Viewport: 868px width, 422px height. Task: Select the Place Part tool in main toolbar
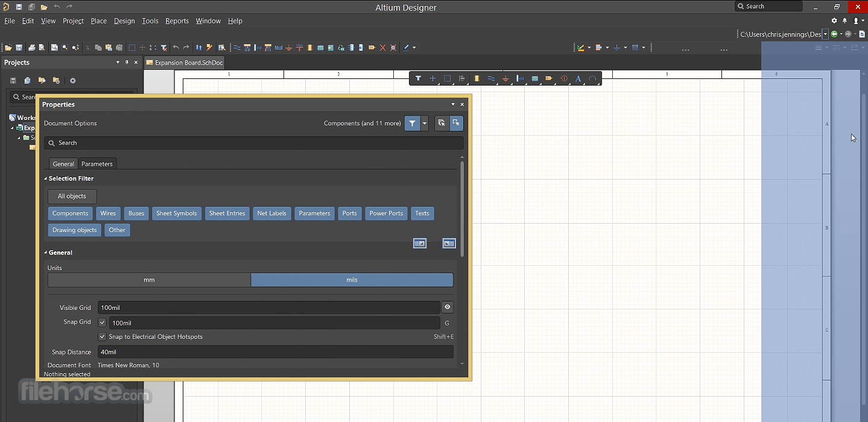309,48
